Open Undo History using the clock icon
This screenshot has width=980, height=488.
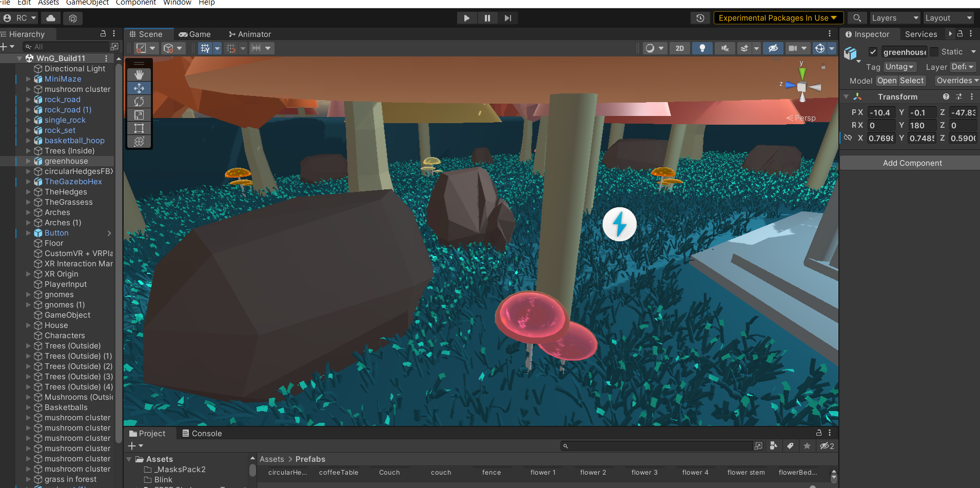tap(700, 18)
